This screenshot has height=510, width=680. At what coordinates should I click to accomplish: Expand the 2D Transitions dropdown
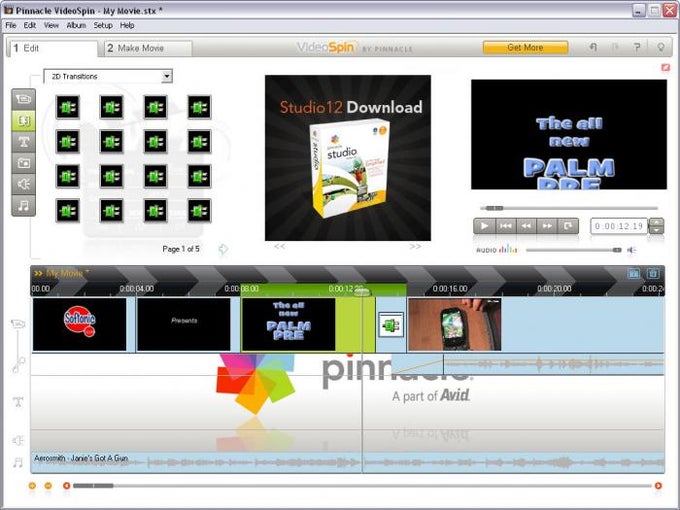167,76
